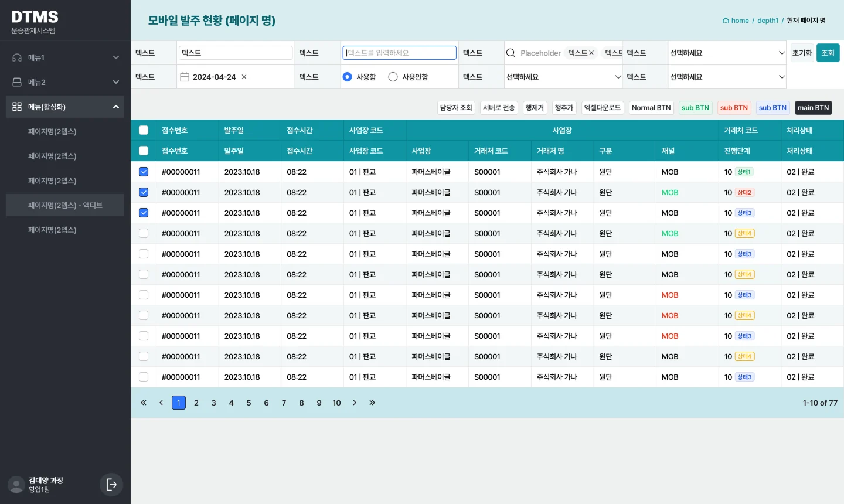Click the 엑셀다운로드 button
Viewport: 844px width, 504px height.
pyautogui.click(x=603, y=108)
